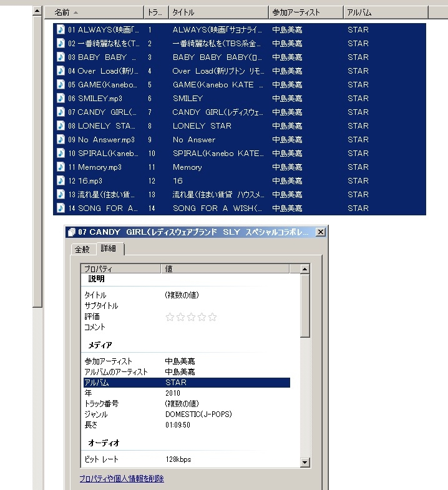Select file name 09 No Answer.mp3
Screen dimensions: 448x490
click(101, 140)
